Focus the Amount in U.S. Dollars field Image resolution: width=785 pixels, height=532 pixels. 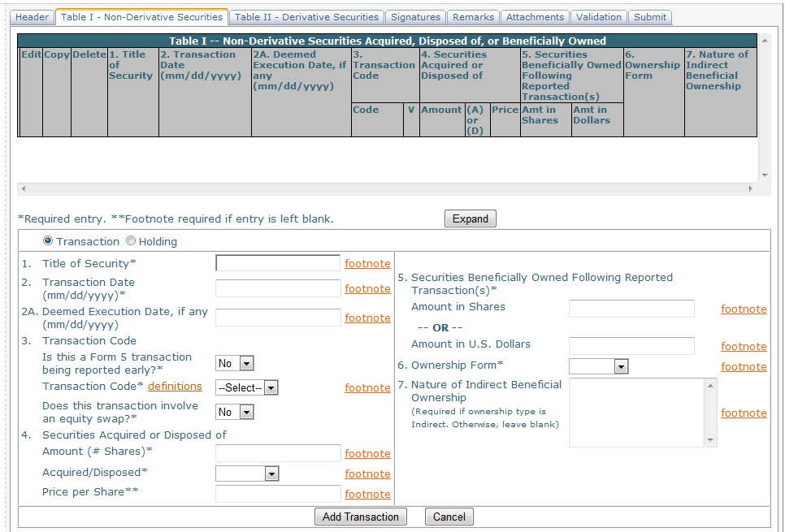click(x=631, y=346)
